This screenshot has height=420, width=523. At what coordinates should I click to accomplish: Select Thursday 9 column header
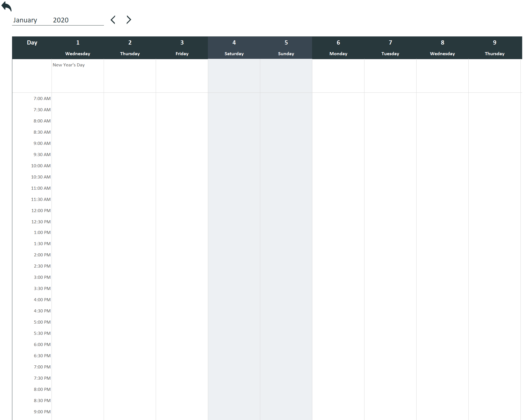click(x=494, y=48)
